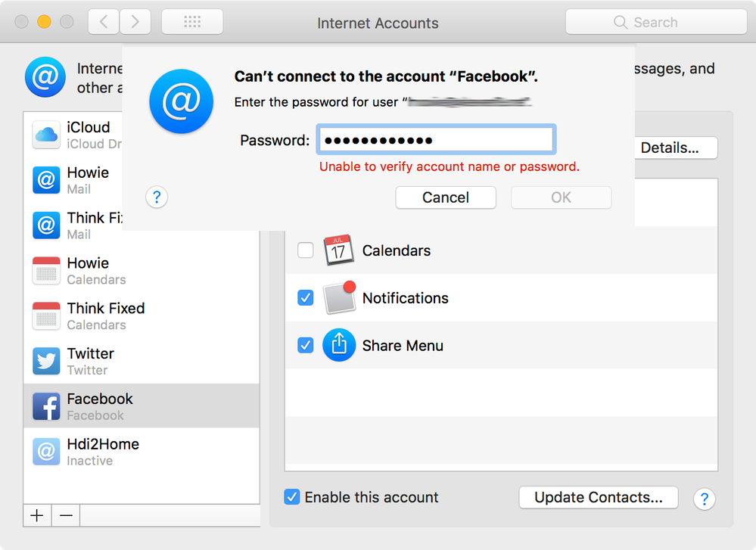This screenshot has width=756, height=550.
Task: Click the Search field
Action: click(x=656, y=22)
